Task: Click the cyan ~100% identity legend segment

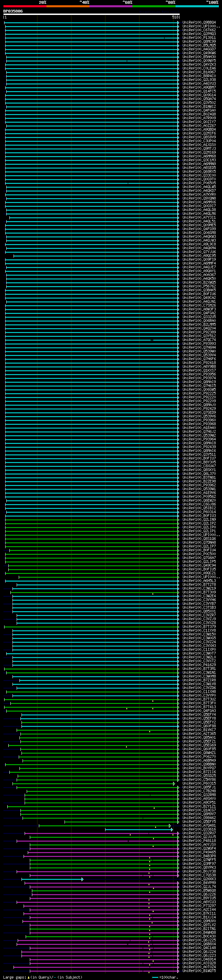Action: pyautogui.click(x=197, y=6)
